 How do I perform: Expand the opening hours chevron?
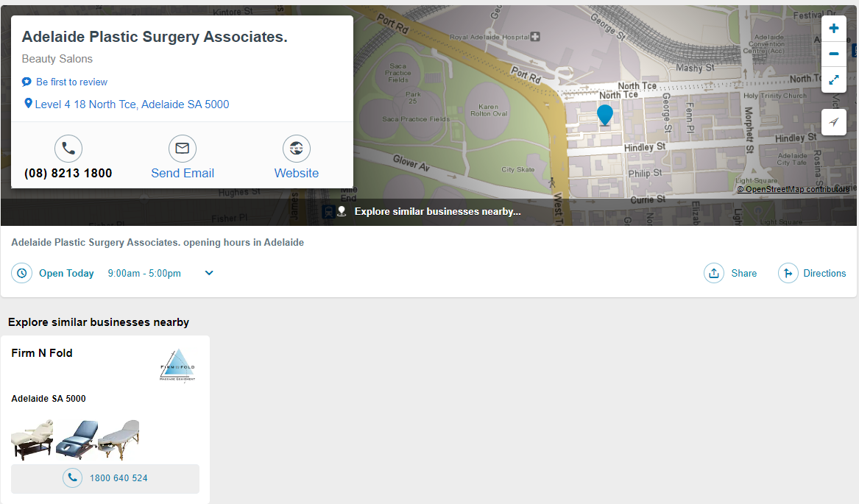[209, 273]
